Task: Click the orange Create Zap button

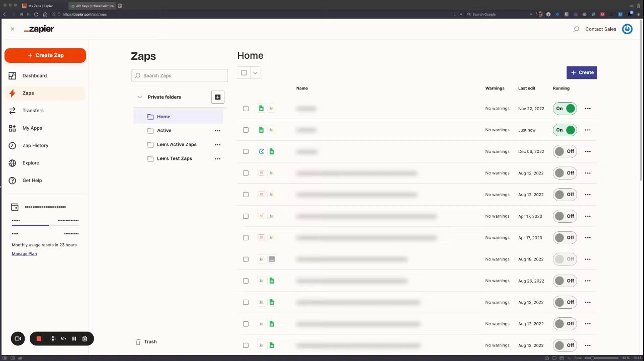Action: (45, 55)
